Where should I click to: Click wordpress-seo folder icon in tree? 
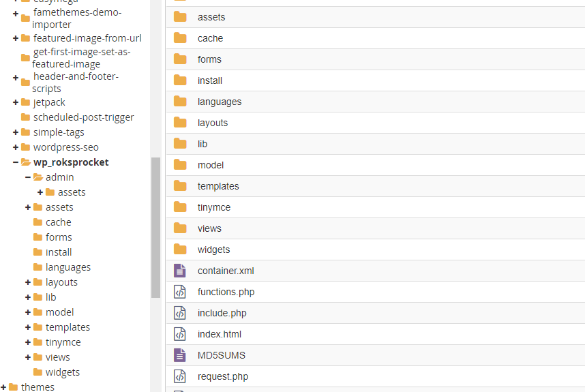[x=25, y=147]
